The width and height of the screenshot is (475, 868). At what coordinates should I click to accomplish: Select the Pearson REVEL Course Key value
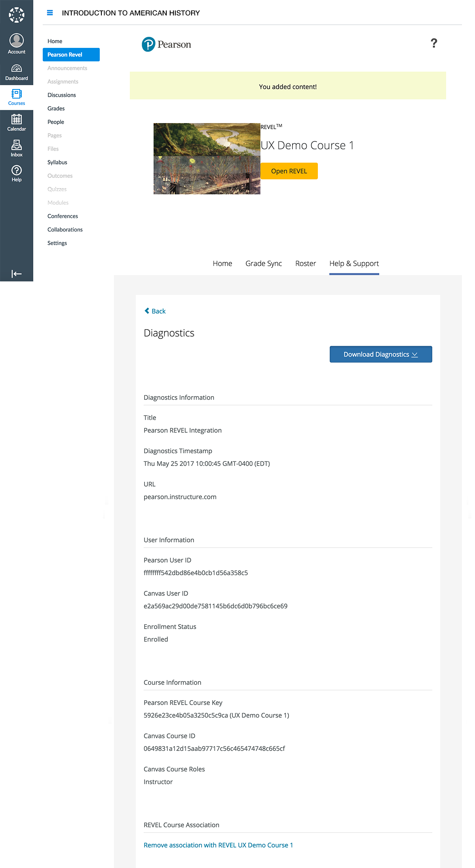(217, 715)
